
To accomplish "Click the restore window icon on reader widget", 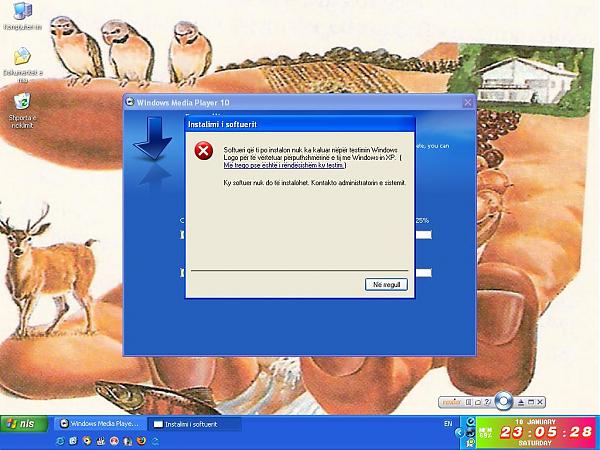I will tap(531, 402).
